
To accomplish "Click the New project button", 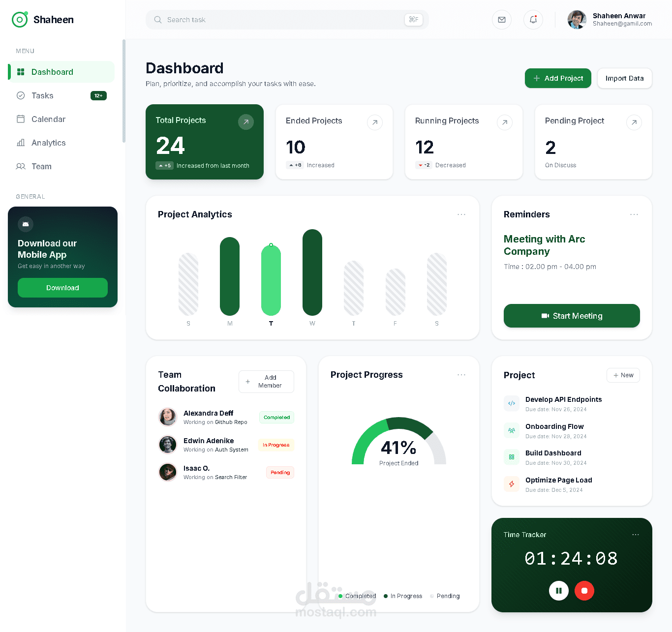I will coord(623,375).
